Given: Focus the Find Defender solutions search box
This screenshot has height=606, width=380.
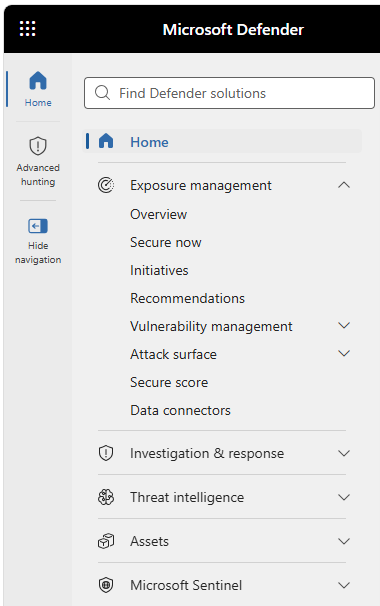Looking at the screenshot, I should pos(229,93).
